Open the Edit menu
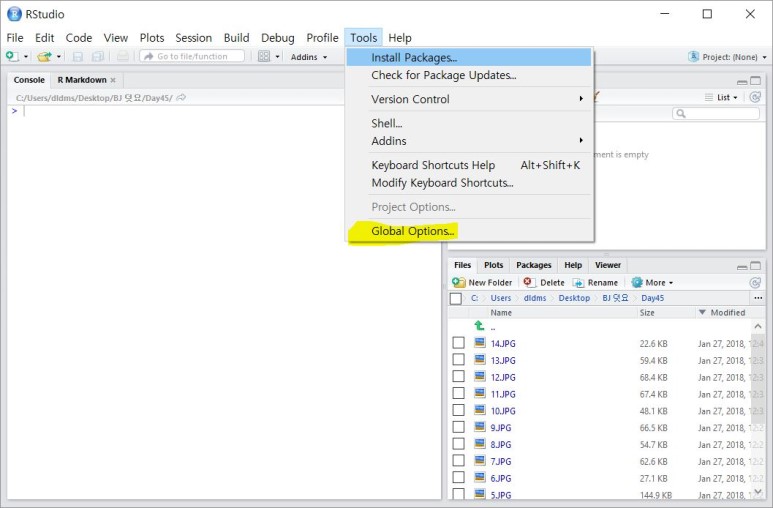773x508 pixels. point(44,38)
